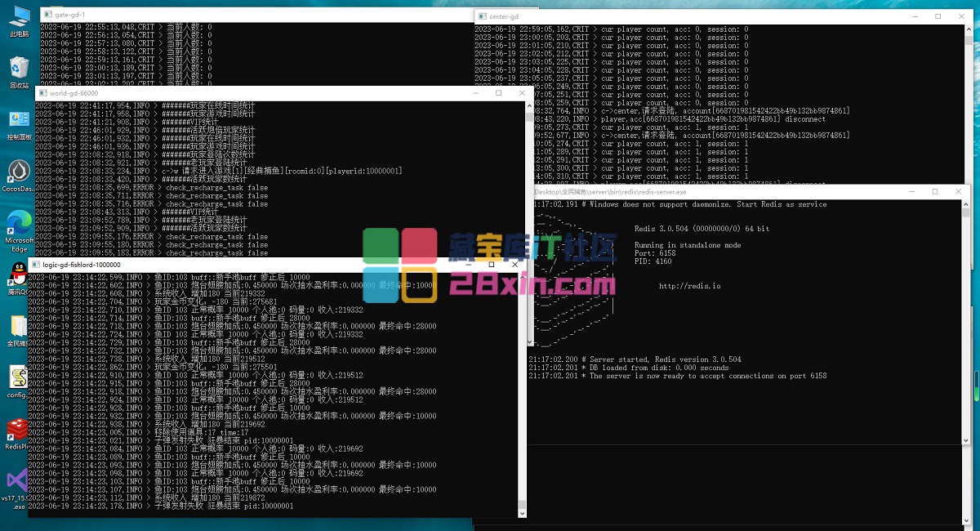The image size is (980, 531).
Task: Select the 回收站 recycle bin icon
Action: pos(19,72)
